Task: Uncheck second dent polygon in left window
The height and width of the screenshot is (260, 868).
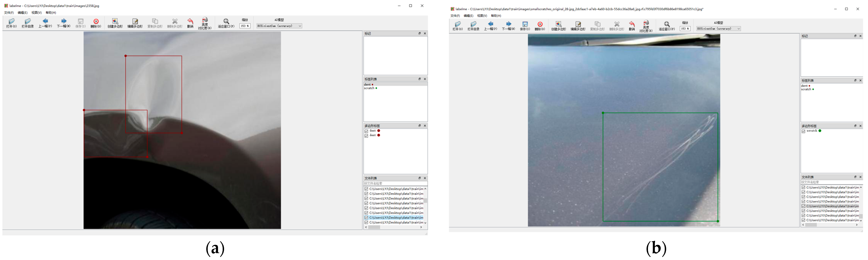Action: (x=366, y=136)
